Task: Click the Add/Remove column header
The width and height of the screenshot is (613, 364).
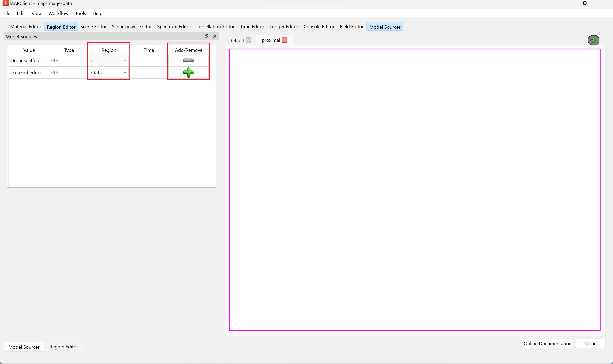Action: point(189,50)
